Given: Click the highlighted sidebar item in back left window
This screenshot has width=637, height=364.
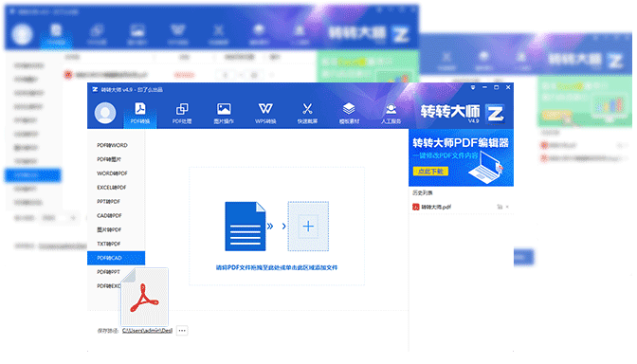Looking at the screenshot, I should pos(33,175).
